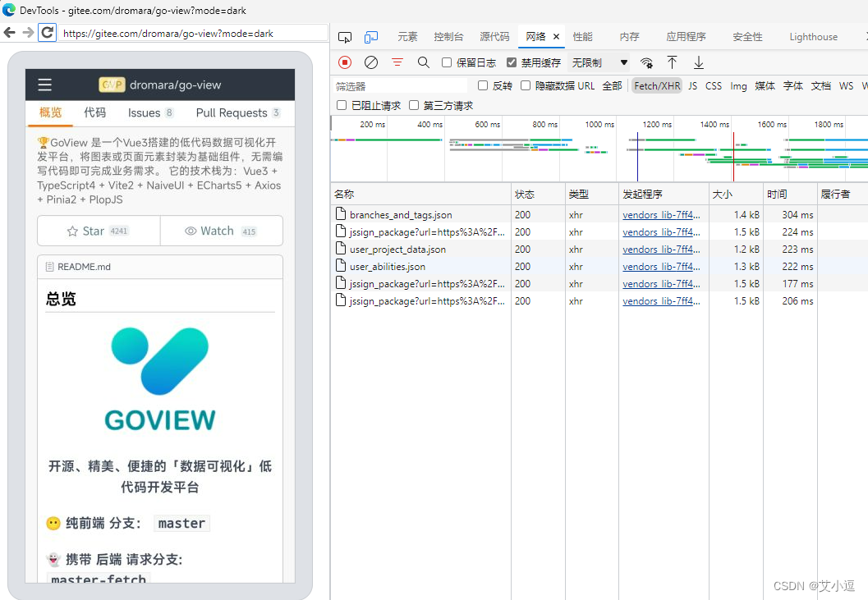Switch to 应用程序 tab

pyautogui.click(x=686, y=37)
